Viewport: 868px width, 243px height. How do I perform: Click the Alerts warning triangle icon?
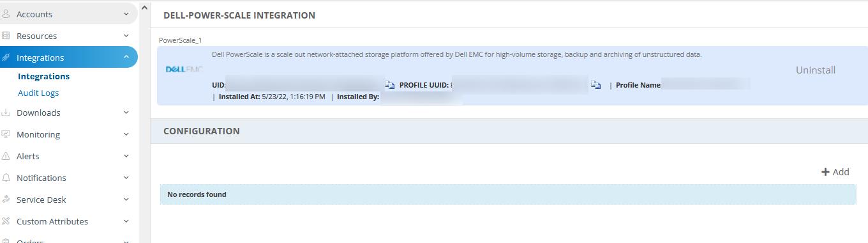click(x=6, y=156)
